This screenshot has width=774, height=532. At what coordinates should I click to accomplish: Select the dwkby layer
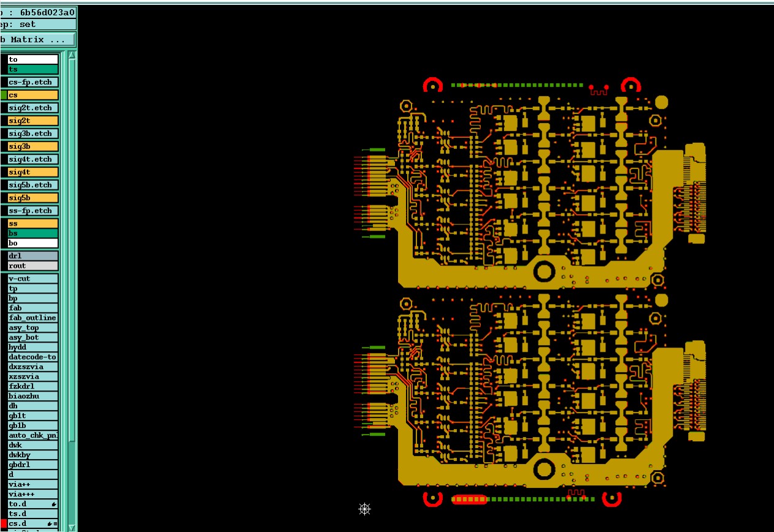(33, 455)
